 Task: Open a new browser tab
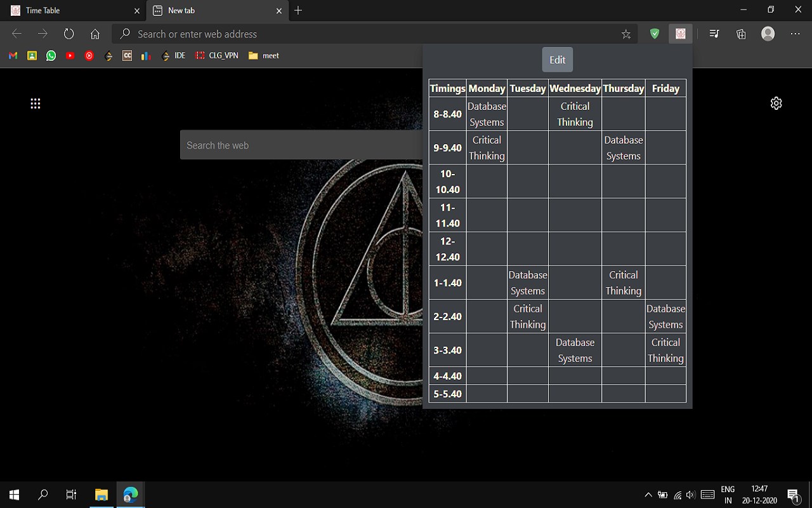click(298, 11)
